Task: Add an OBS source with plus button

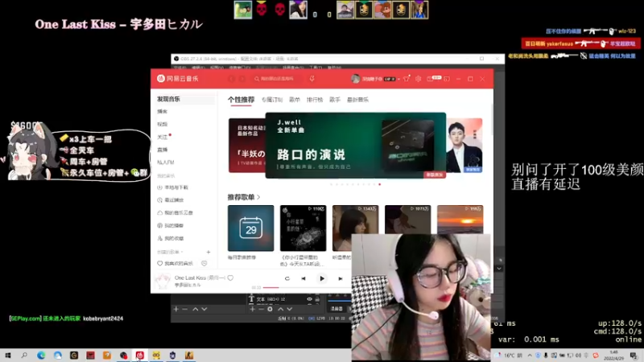Action: [x=252, y=309]
